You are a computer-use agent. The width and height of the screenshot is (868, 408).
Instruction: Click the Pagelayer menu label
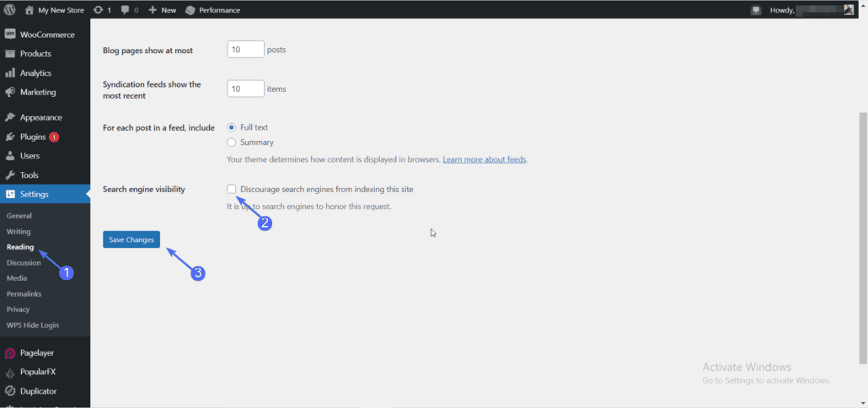[x=37, y=352]
